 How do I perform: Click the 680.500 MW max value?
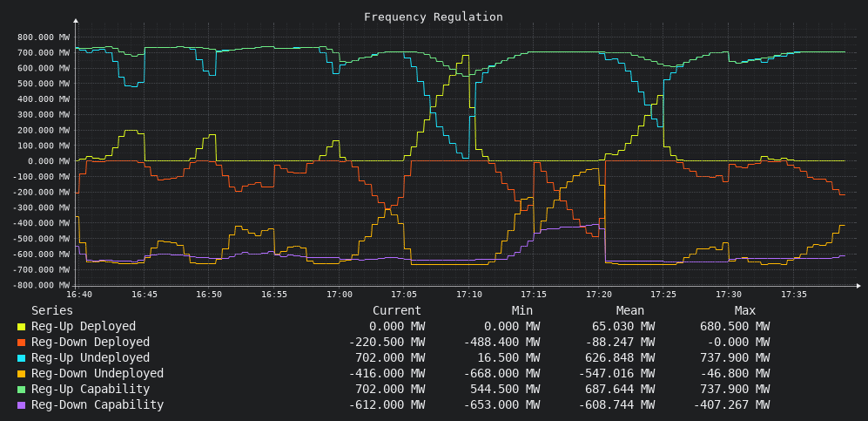[x=735, y=327]
